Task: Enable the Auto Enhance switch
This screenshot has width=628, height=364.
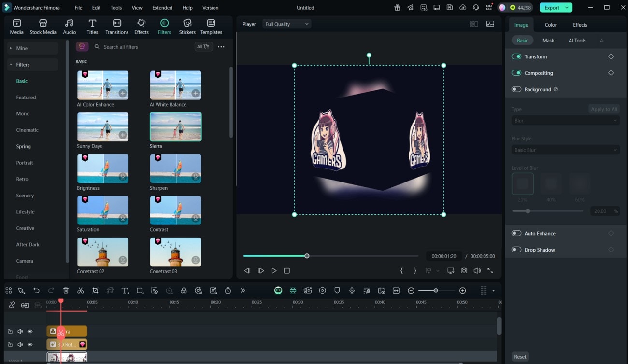Action: click(x=516, y=233)
